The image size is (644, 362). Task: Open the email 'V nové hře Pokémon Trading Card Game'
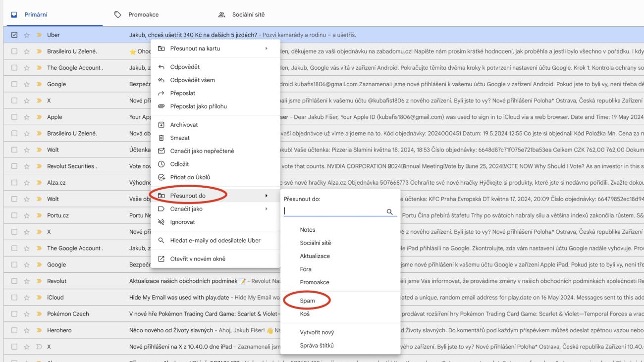coord(204,314)
